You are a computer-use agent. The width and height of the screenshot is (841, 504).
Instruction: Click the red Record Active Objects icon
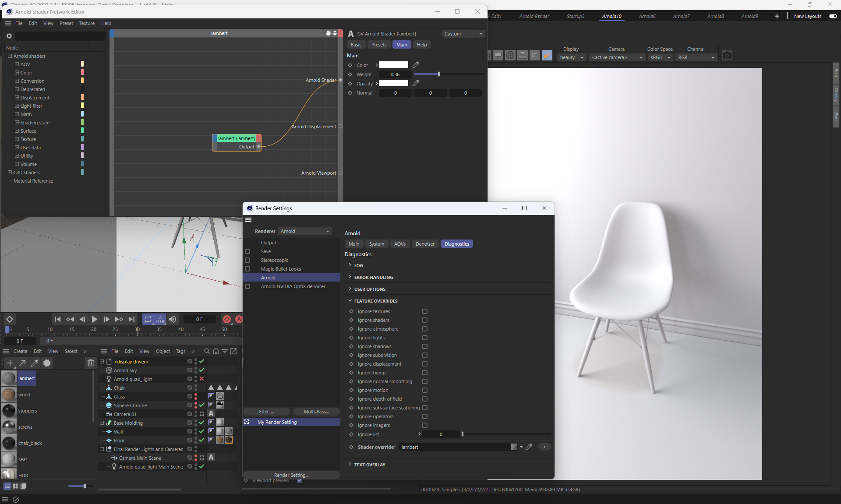point(227,319)
